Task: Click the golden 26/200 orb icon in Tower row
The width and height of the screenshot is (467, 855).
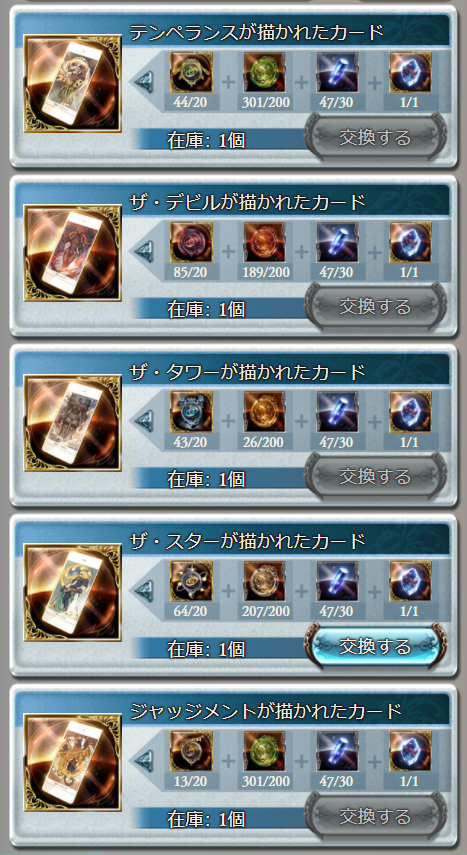Action: pyautogui.click(x=264, y=412)
